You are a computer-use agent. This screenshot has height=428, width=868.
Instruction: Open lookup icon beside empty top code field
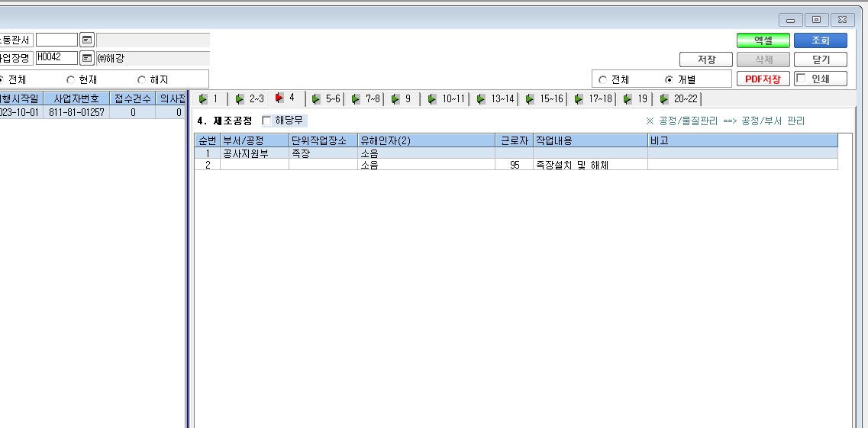coord(87,40)
